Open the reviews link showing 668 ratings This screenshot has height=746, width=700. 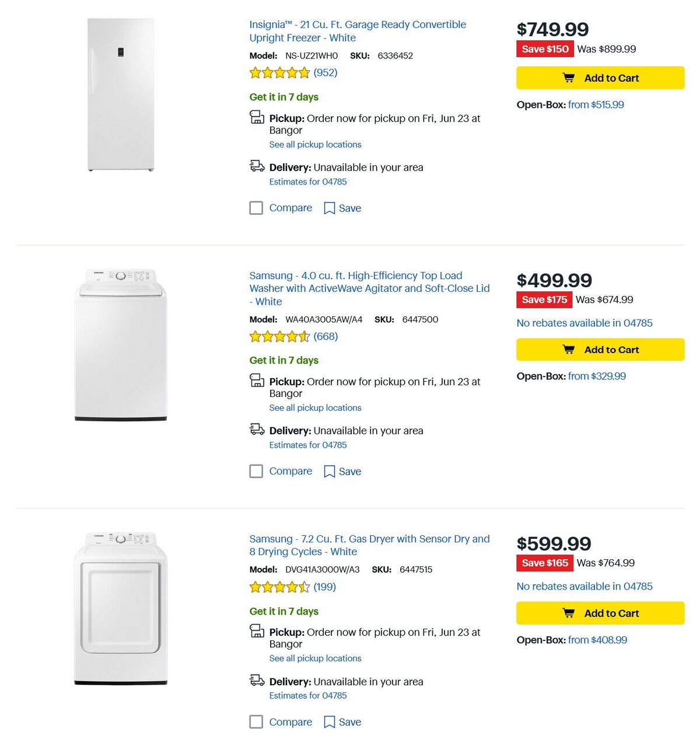pos(325,336)
